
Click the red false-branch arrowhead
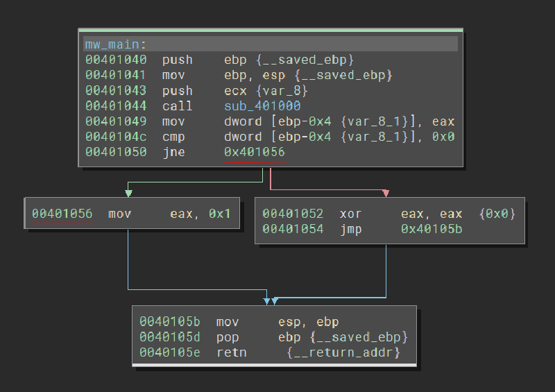(386, 192)
